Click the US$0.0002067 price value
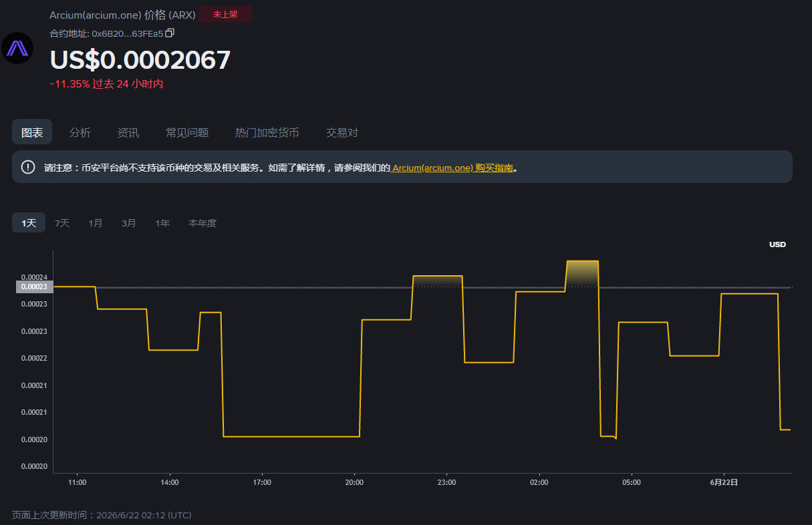Viewport: 812px width, 525px height. tap(140, 60)
